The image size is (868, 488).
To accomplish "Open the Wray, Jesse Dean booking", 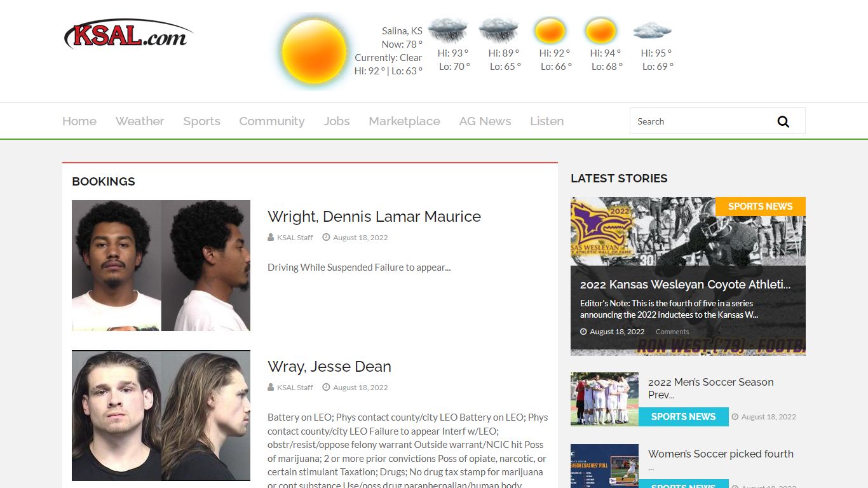I will point(329,367).
